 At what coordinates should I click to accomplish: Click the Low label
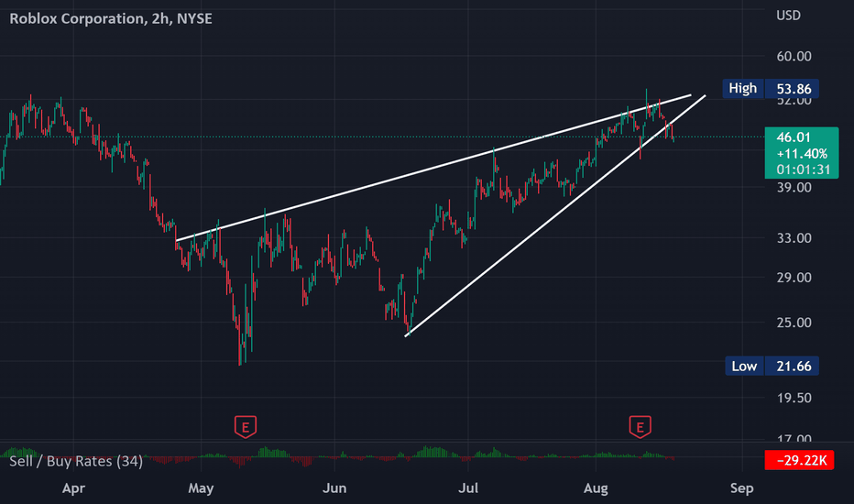(744, 367)
